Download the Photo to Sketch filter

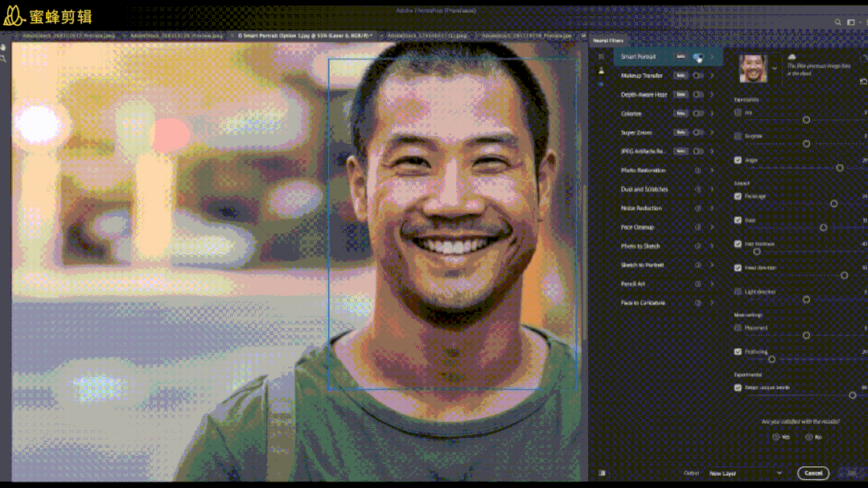click(x=698, y=246)
